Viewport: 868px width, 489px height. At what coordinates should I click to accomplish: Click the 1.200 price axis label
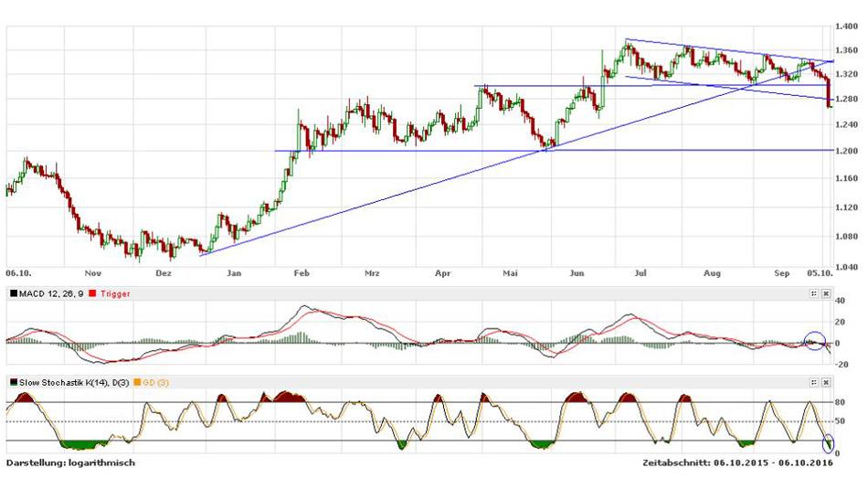coord(847,151)
